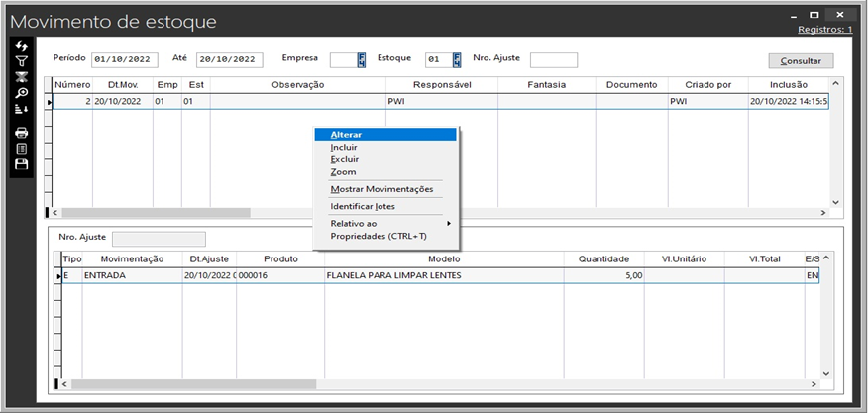
Task: Choose Excluir from the context menu
Action: (344, 159)
